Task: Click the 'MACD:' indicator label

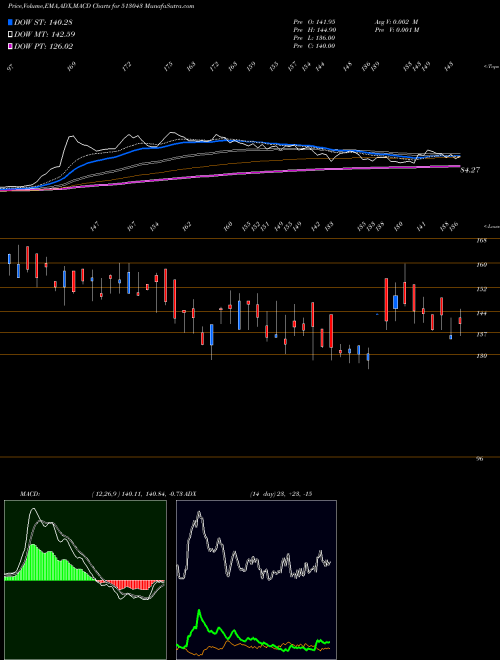Action: click(29, 494)
